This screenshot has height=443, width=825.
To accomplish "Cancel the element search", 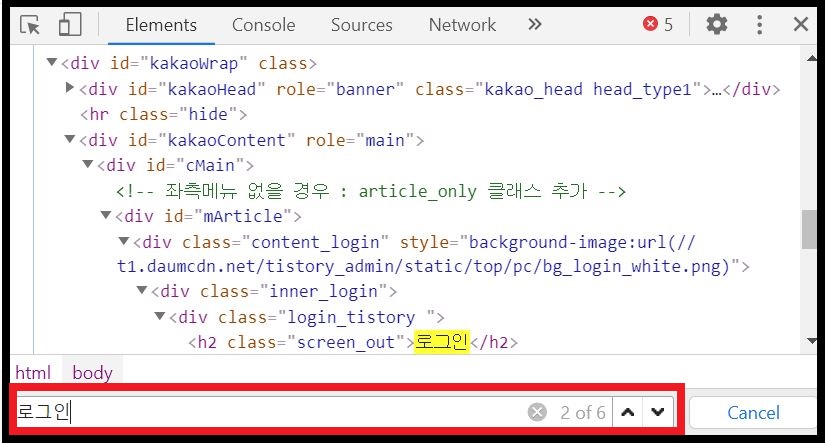I will coord(753,412).
